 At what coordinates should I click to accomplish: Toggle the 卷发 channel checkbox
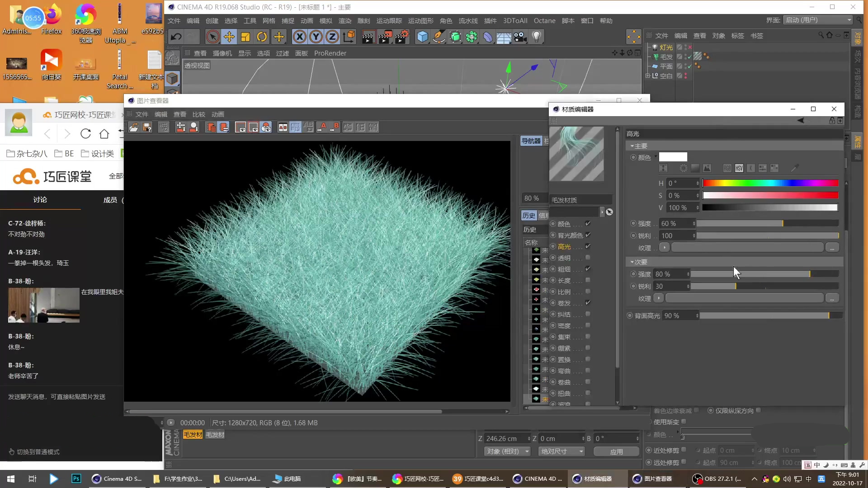pyautogui.click(x=588, y=303)
